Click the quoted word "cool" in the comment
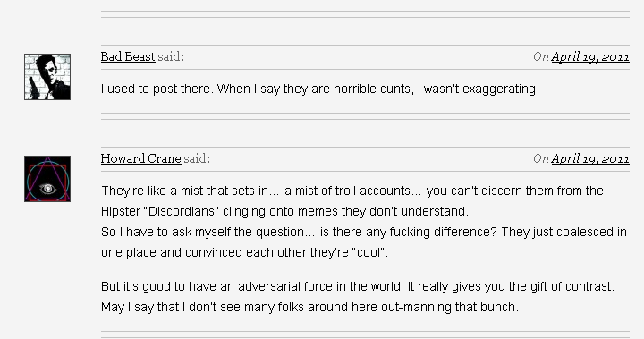644x339 pixels. click(x=369, y=252)
